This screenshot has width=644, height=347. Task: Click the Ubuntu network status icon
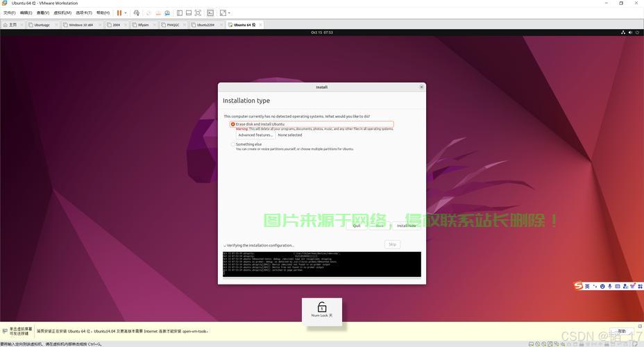click(x=623, y=33)
